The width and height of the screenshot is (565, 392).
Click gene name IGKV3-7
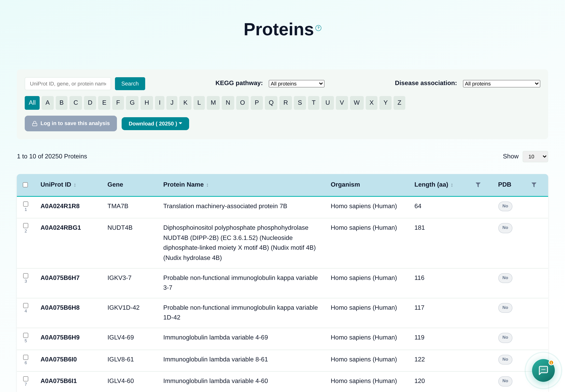pyautogui.click(x=119, y=278)
